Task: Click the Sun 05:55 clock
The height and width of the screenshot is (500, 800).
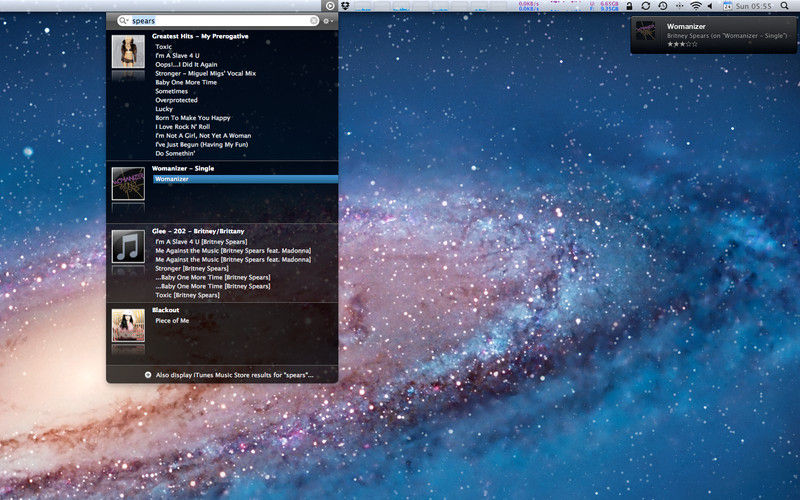Action: 754,6
